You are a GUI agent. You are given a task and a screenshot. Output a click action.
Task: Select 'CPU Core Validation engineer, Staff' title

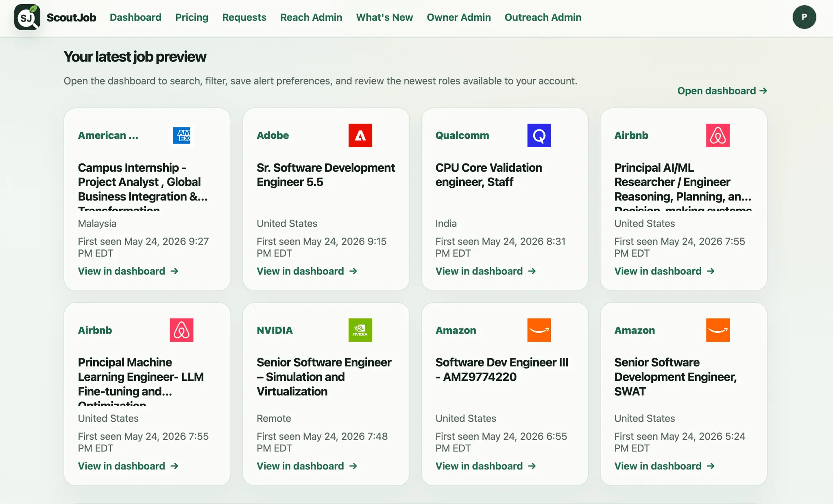click(488, 175)
